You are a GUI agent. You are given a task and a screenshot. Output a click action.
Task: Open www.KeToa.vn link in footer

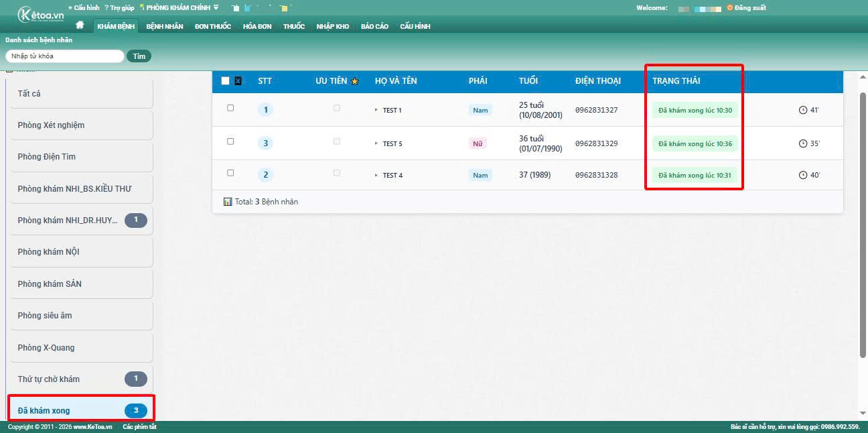[92, 427]
